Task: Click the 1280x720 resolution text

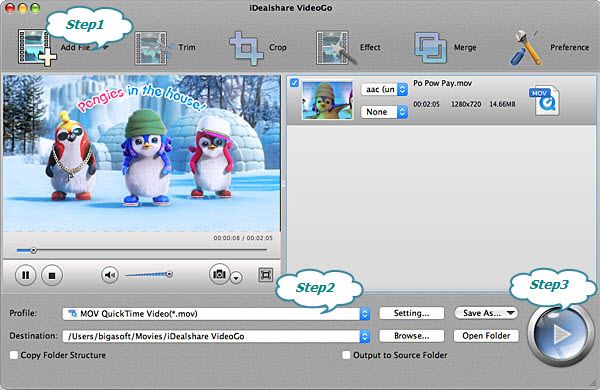Action: (466, 104)
